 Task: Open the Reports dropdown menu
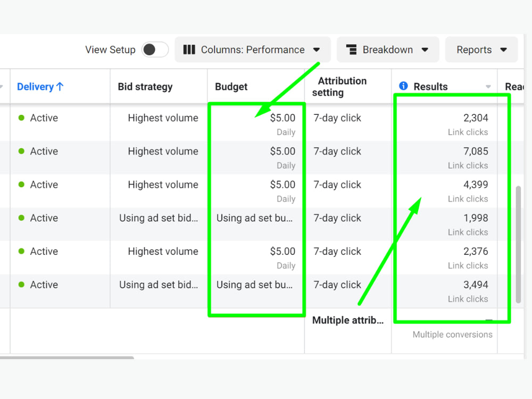481,50
